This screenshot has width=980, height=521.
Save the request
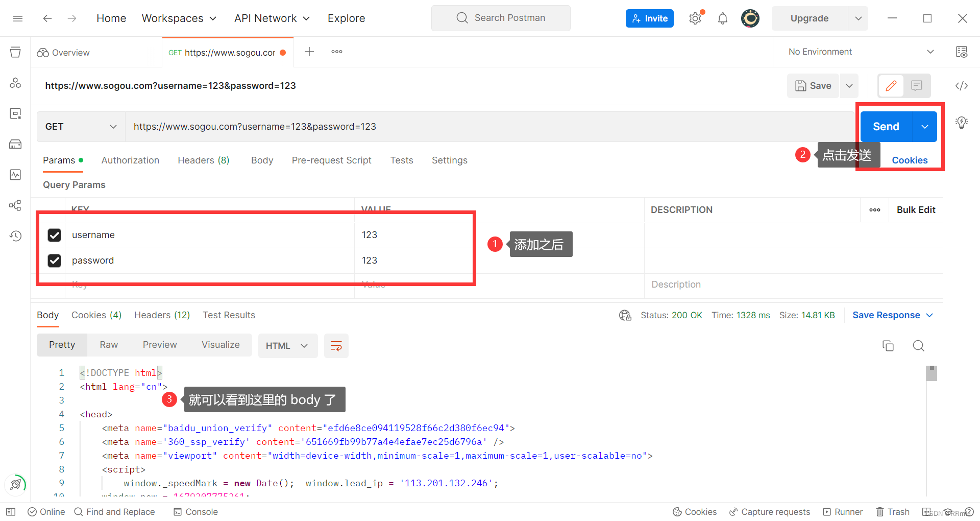(x=814, y=86)
